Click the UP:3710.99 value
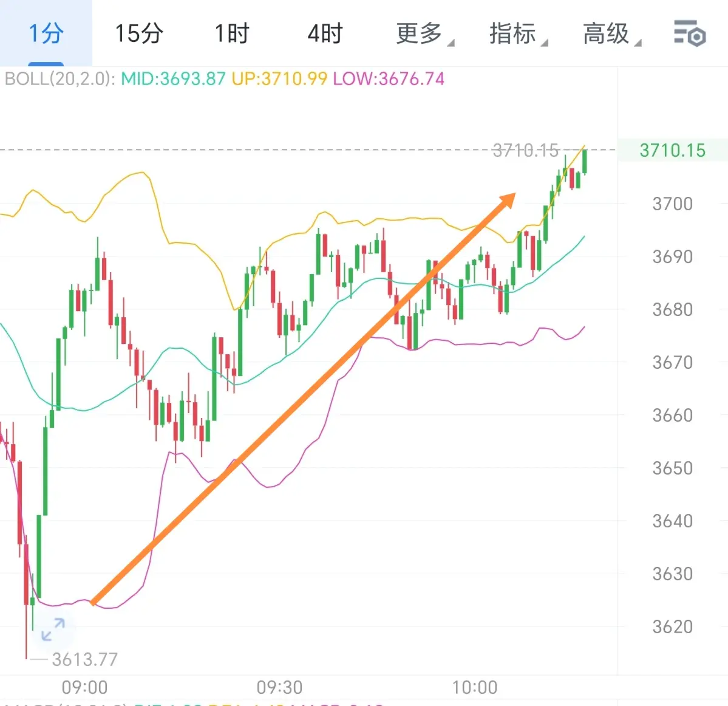 click(279, 79)
